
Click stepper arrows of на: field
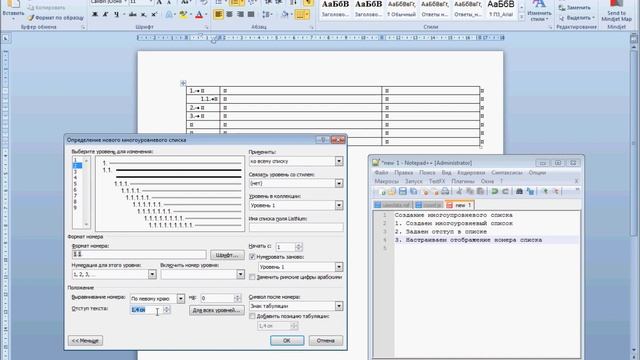pyautogui.click(x=237, y=298)
